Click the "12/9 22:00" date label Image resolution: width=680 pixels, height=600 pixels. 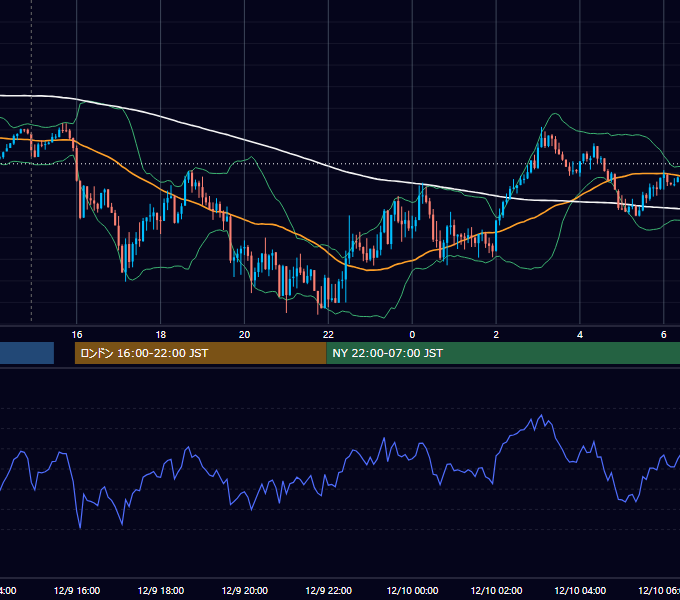329,590
